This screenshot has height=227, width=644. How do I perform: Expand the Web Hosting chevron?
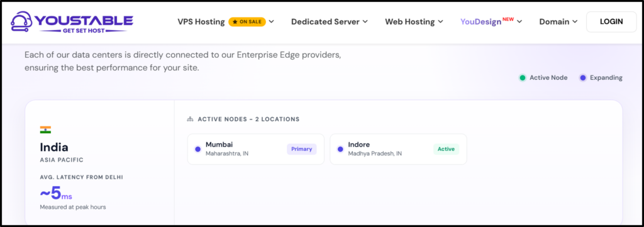(x=441, y=22)
